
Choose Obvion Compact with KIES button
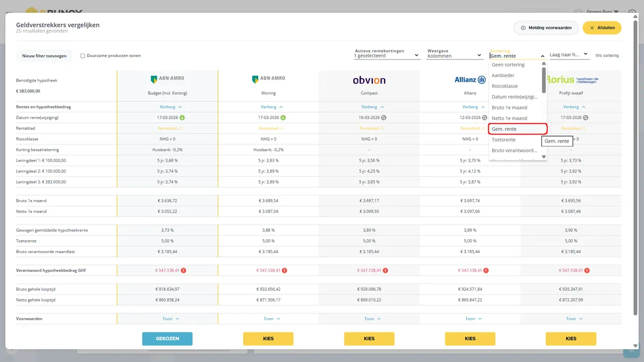click(369, 338)
